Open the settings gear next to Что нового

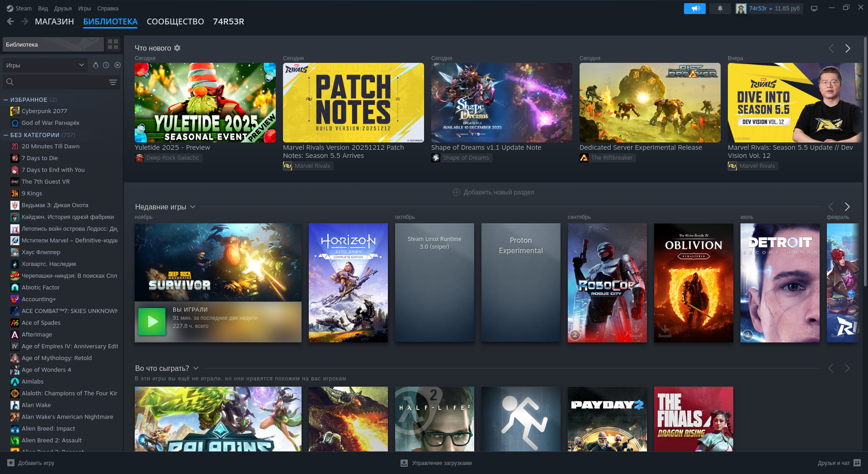point(177,48)
